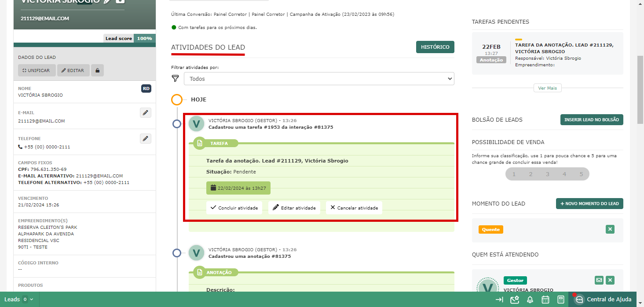
Task: Click 'Cadastrou uma tarefa #1953' heading
Action: point(271,127)
